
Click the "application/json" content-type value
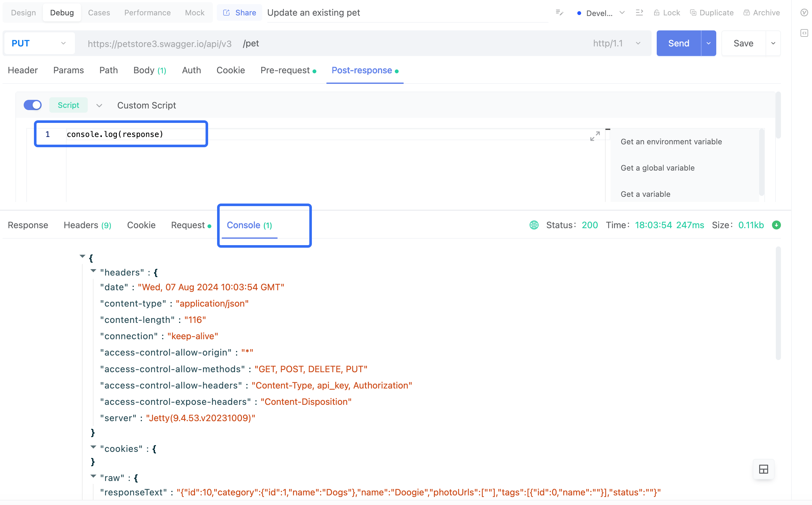click(x=212, y=304)
